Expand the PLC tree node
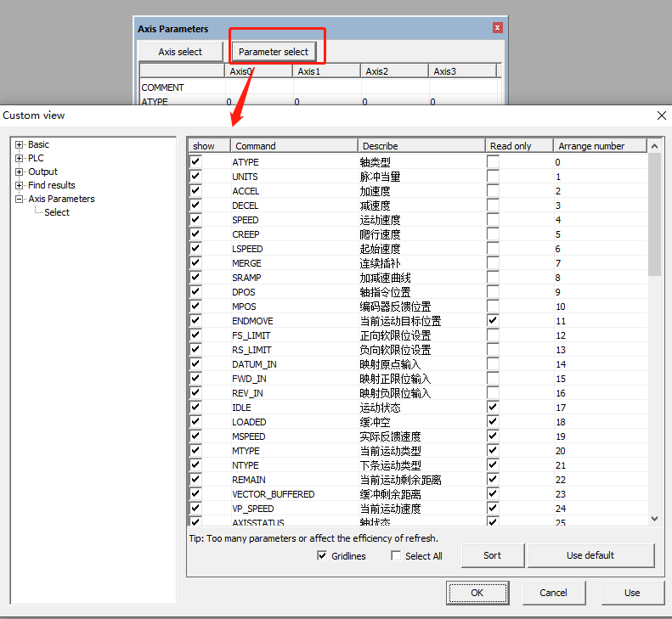The image size is (672, 619). tap(20, 158)
